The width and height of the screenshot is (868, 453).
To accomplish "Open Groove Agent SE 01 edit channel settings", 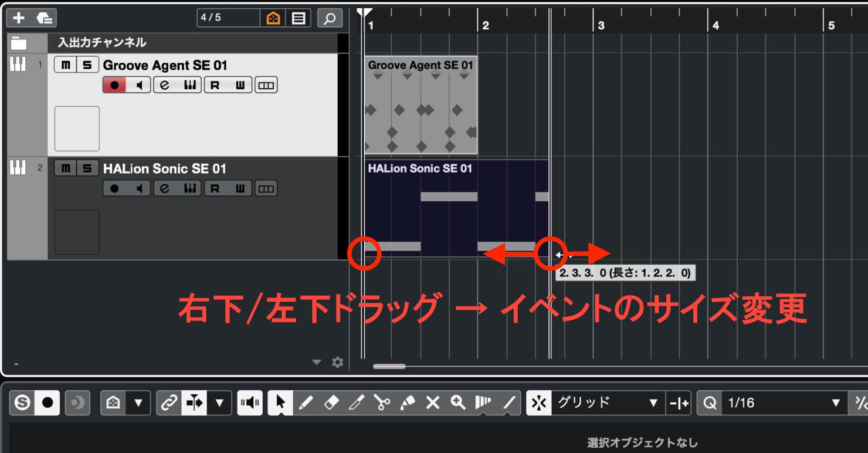I will (x=165, y=85).
